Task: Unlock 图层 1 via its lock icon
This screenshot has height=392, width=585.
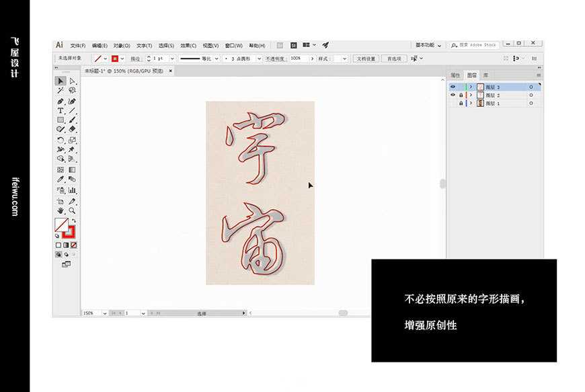Action: tap(461, 104)
